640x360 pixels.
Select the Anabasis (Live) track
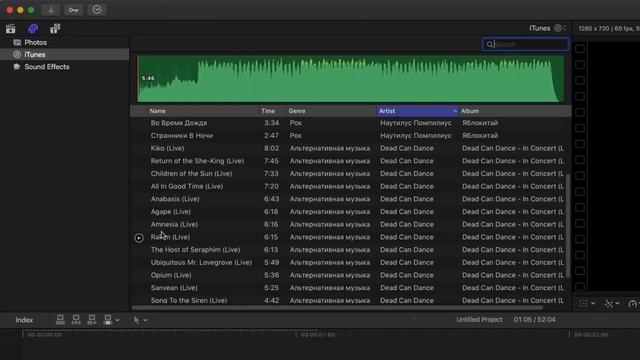(175, 199)
